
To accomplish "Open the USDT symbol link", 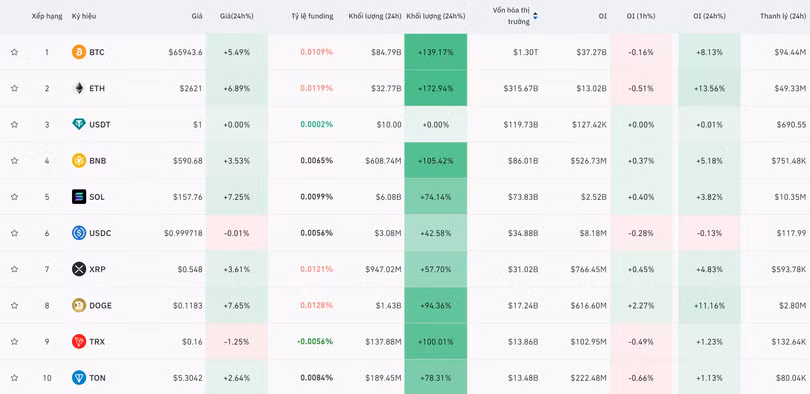I will 100,124.
